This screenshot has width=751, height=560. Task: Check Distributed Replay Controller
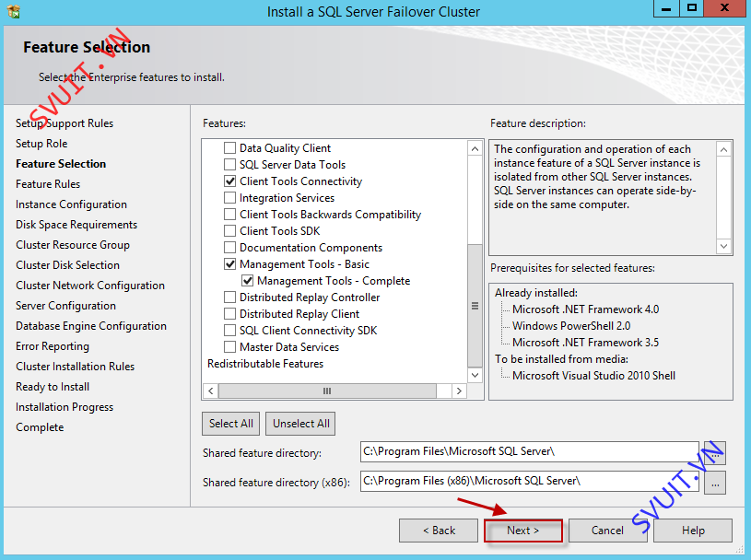pyautogui.click(x=229, y=297)
